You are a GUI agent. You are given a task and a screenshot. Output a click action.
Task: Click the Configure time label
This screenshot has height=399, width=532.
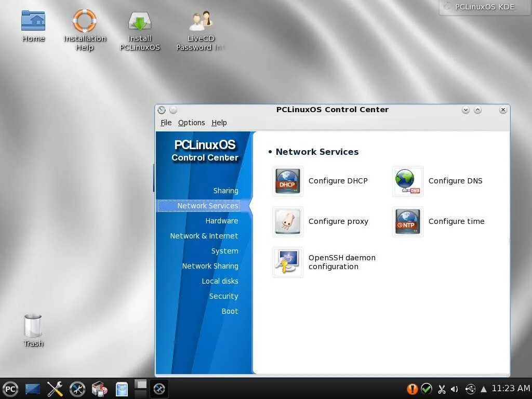456,221
